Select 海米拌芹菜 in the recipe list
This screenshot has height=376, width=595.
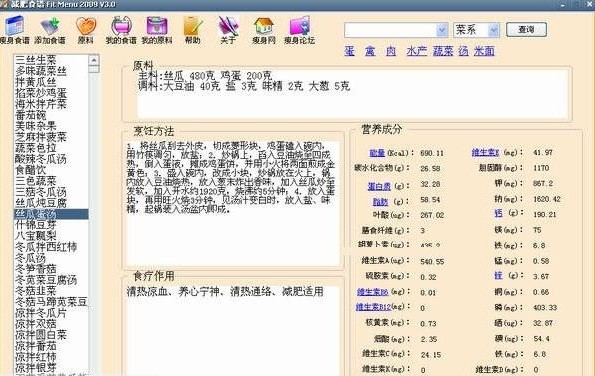51,104
